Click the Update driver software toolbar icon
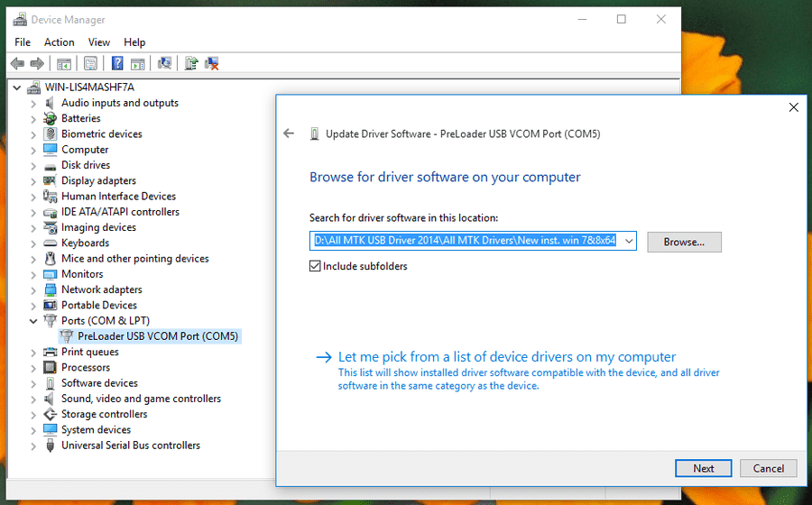The image size is (812, 505). coord(191,64)
